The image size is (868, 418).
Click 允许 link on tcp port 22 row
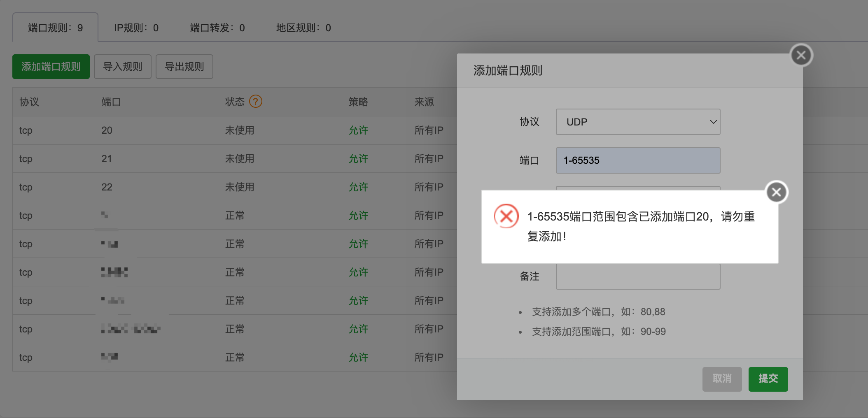point(359,186)
